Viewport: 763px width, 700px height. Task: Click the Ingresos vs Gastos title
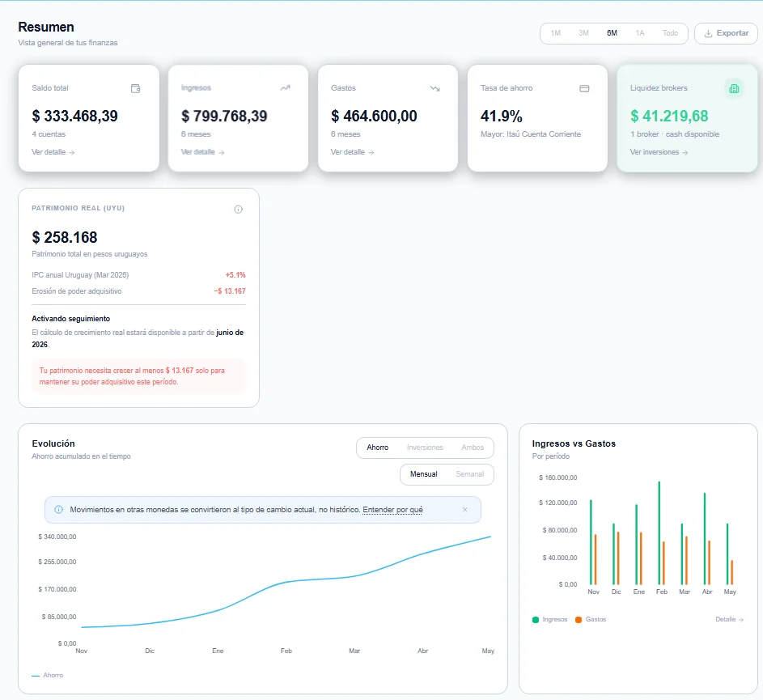pyautogui.click(x=574, y=443)
